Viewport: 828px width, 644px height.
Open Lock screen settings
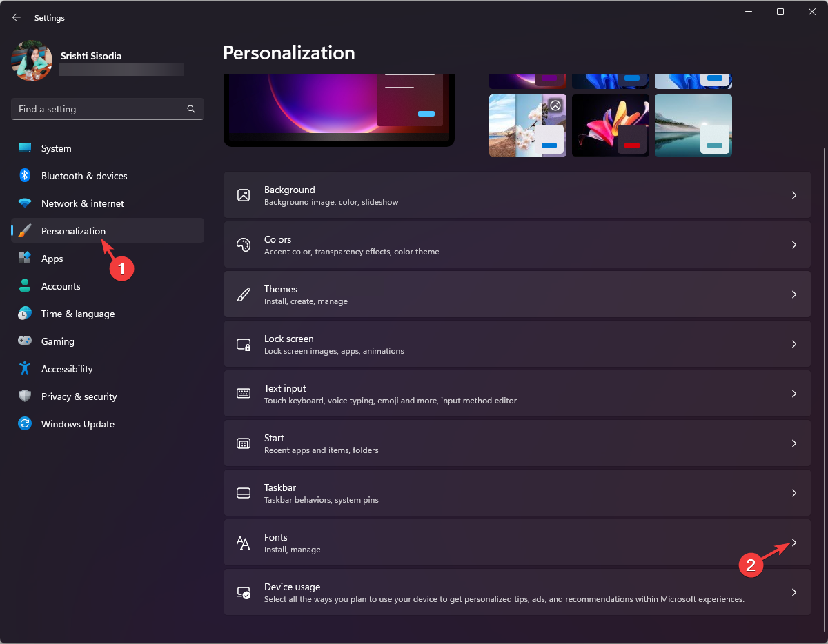coord(517,344)
